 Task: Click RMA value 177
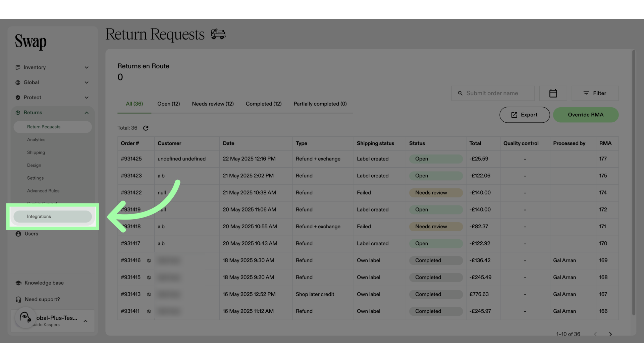(603, 159)
